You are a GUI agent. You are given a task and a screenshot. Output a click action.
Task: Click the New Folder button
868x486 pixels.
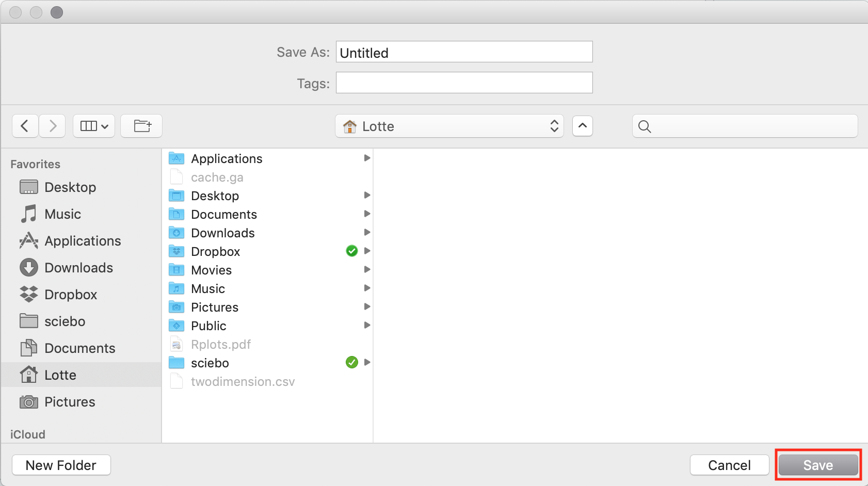click(61, 465)
